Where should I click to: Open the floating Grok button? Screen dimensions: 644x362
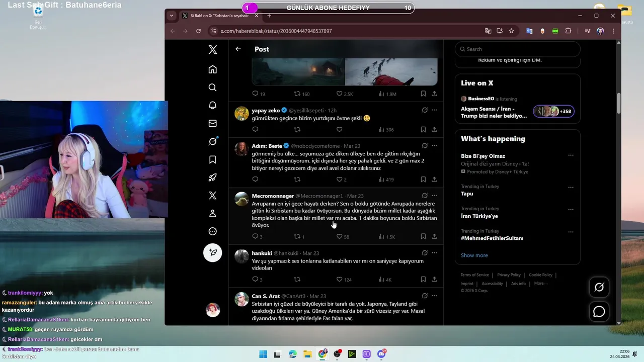click(x=599, y=287)
